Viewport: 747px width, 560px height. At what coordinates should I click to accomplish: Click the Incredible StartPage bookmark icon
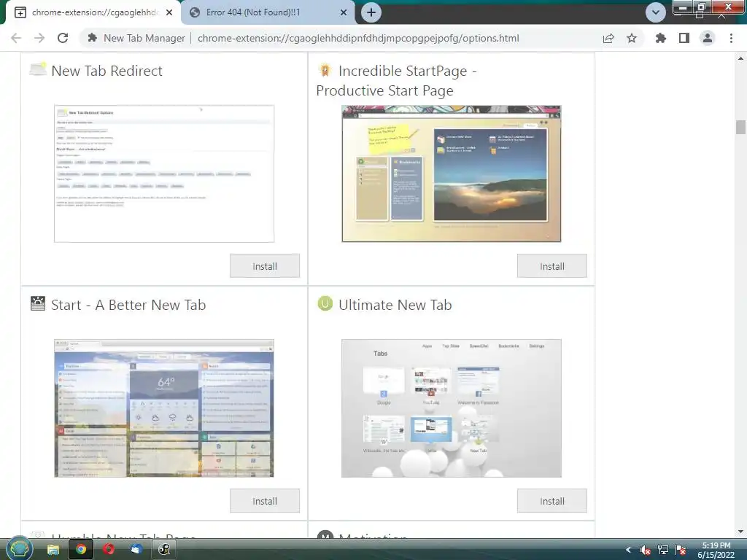(x=325, y=70)
